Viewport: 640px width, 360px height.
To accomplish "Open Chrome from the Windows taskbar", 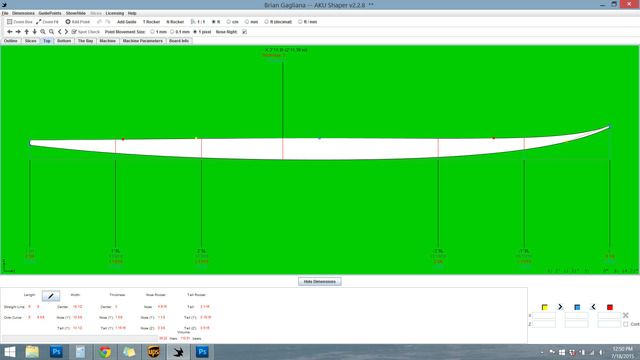I will pos(105,352).
